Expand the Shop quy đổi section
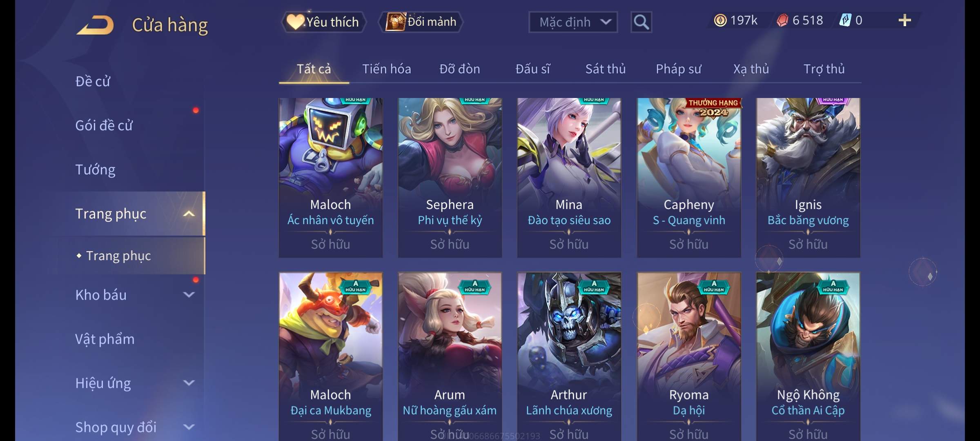 pos(189,427)
